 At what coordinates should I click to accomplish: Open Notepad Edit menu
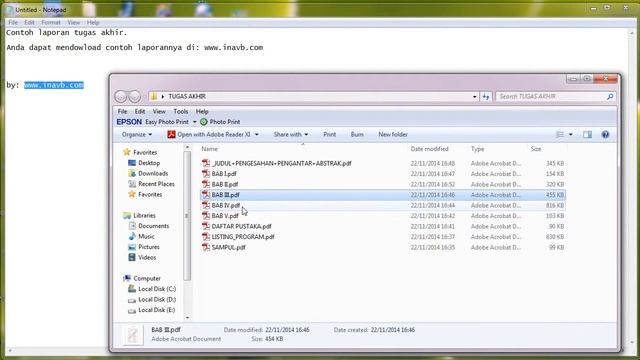click(29, 22)
